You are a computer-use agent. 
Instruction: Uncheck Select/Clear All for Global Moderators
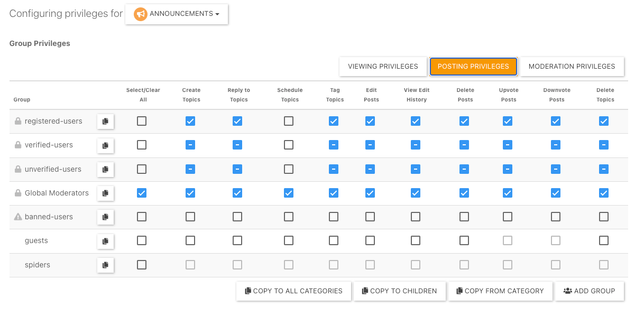click(x=142, y=193)
